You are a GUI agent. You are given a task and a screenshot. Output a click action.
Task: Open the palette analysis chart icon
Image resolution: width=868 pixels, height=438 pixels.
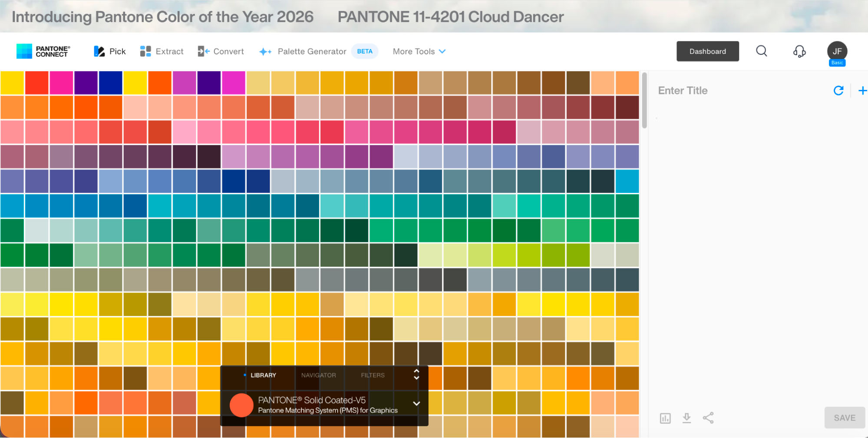point(665,418)
